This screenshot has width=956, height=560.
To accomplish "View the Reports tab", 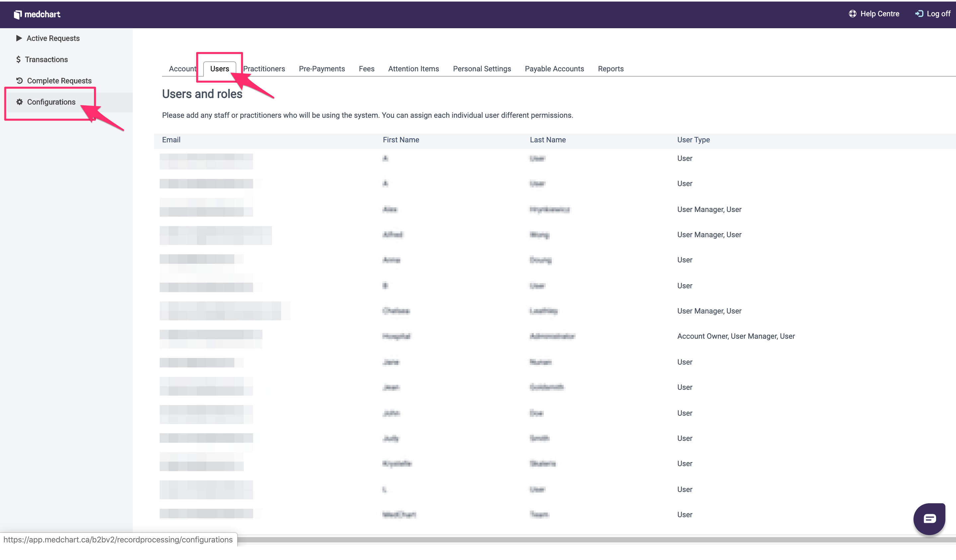I will point(610,69).
